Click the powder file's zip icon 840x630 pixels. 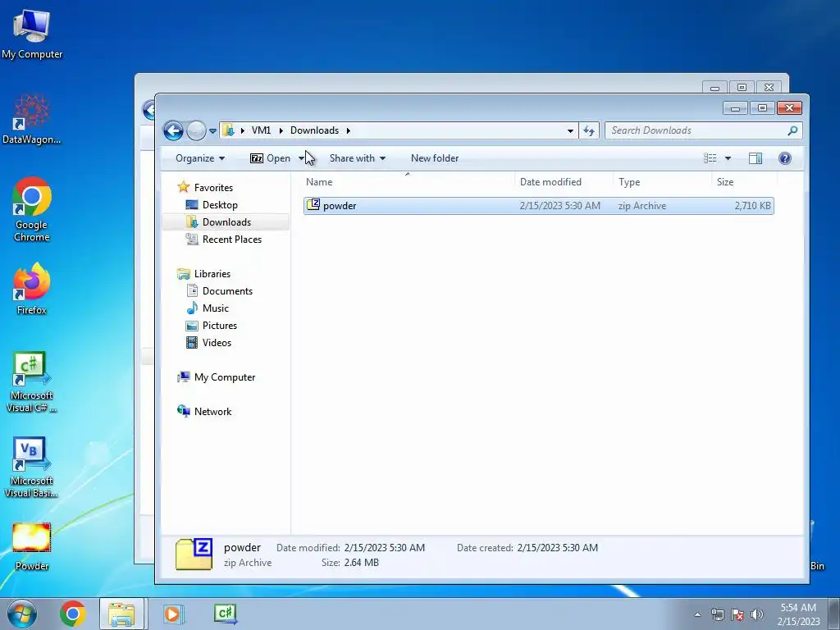pos(313,205)
